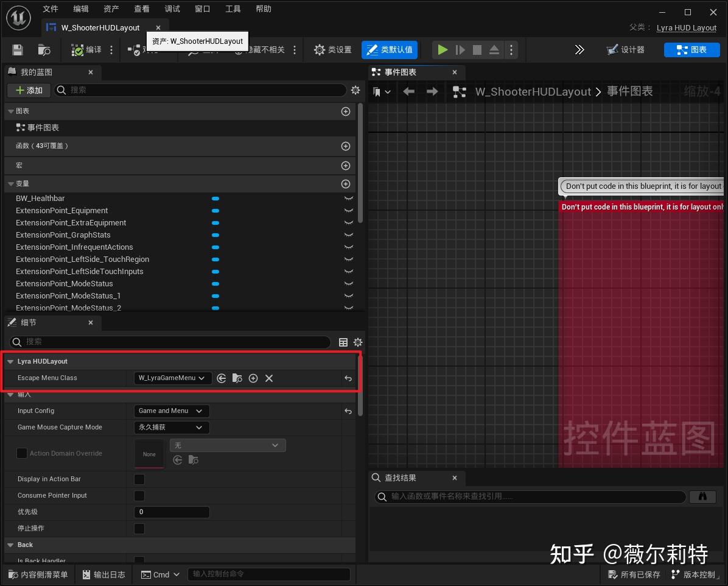This screenshot has height=586, width=728.
Task: Enable the Display in Action Bar checkbox
Action: (x=139, y=479)
